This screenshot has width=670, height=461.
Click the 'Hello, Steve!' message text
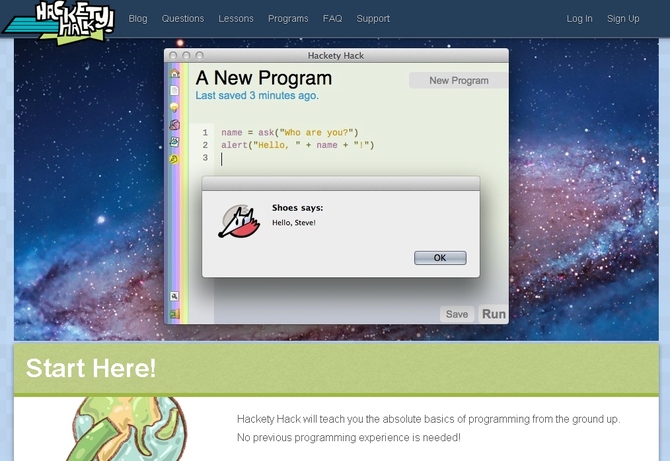click(x=294, y=223)
